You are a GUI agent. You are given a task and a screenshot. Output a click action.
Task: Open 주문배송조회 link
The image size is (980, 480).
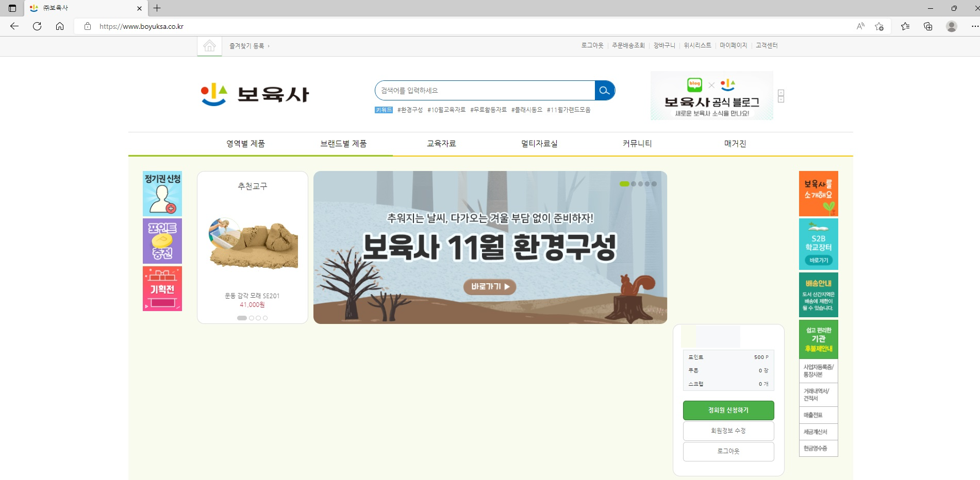click(x=628, y=45)
